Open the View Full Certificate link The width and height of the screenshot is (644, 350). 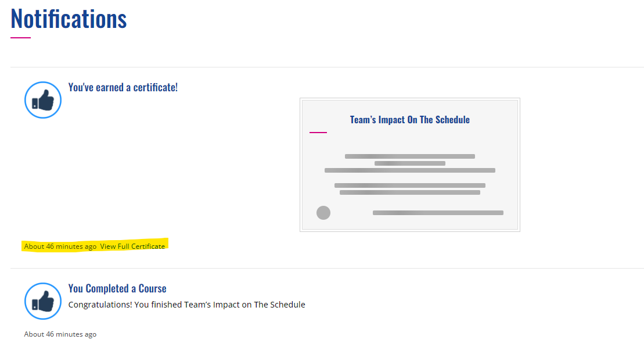tap(132, 247)
